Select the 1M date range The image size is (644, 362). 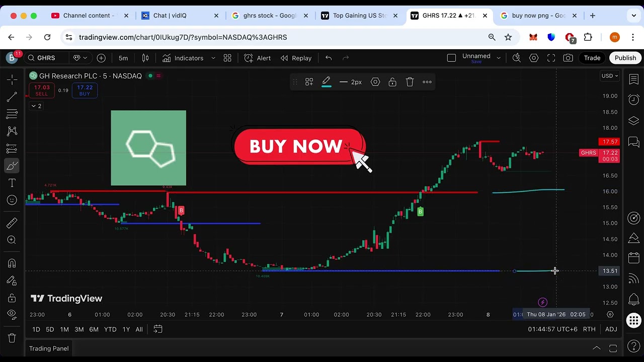click(64, 329)
